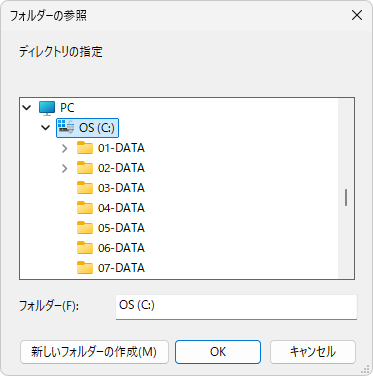Select the 05-DATA folder icon
373x376 pixels.
click(x=85, y=228)
